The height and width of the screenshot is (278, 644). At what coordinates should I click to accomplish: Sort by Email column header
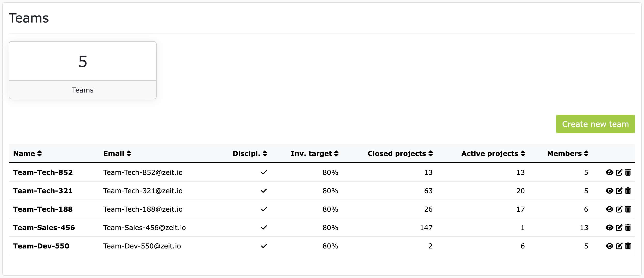[117, 154]
